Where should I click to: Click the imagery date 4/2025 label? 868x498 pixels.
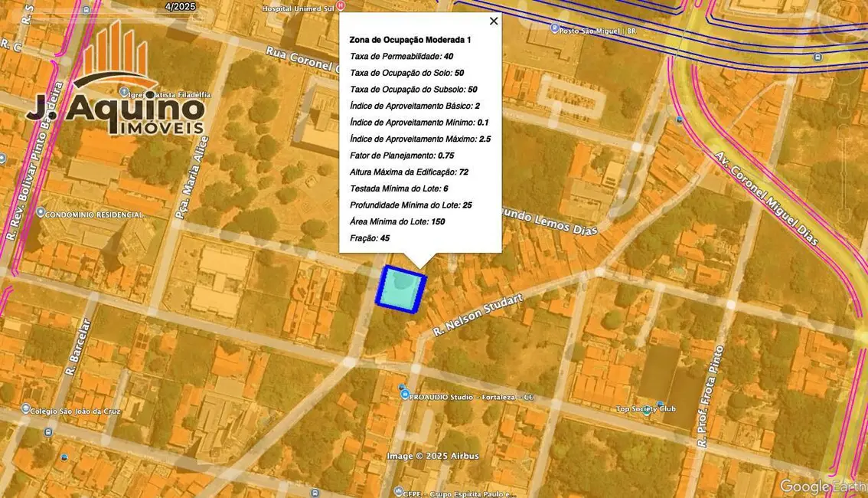[x=180, y=6]
